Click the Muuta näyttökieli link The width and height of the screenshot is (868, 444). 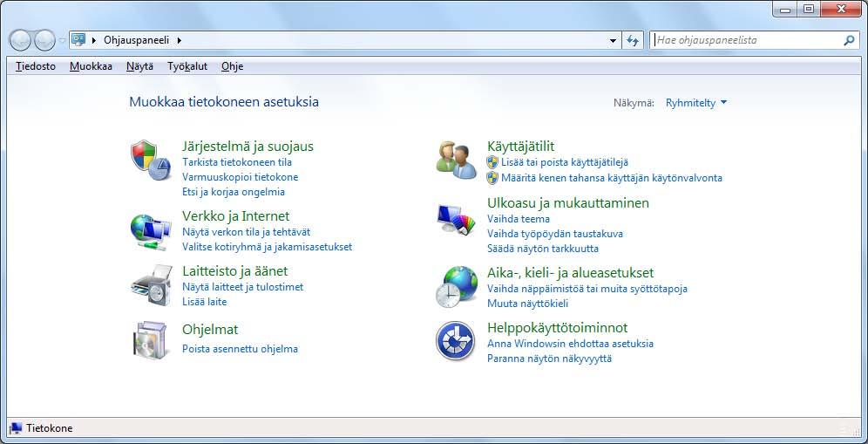click(527, 304)
